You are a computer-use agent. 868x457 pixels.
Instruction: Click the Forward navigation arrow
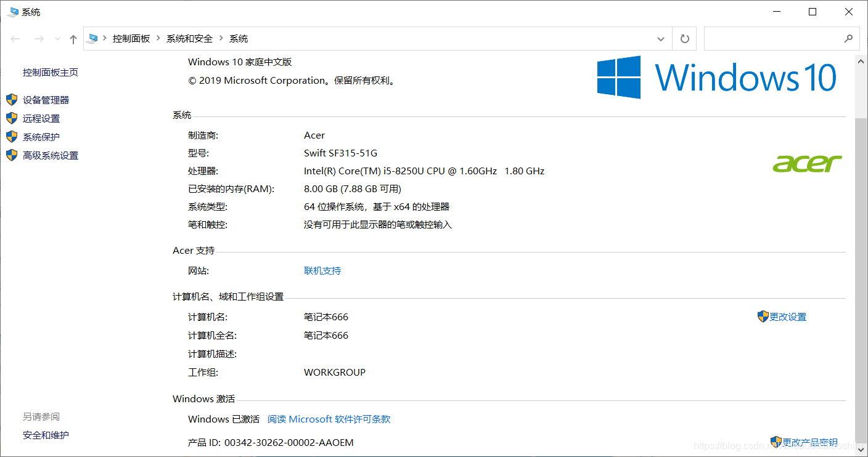click(38, 39)
